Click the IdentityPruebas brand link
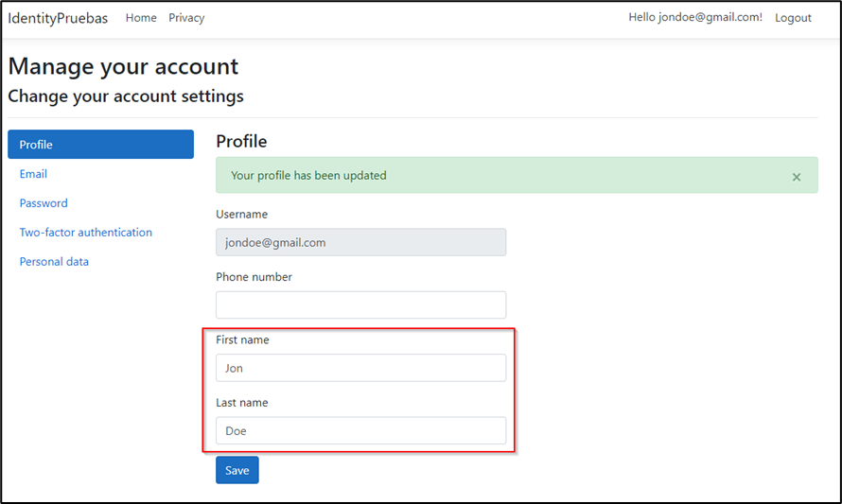 coord(58,18)
